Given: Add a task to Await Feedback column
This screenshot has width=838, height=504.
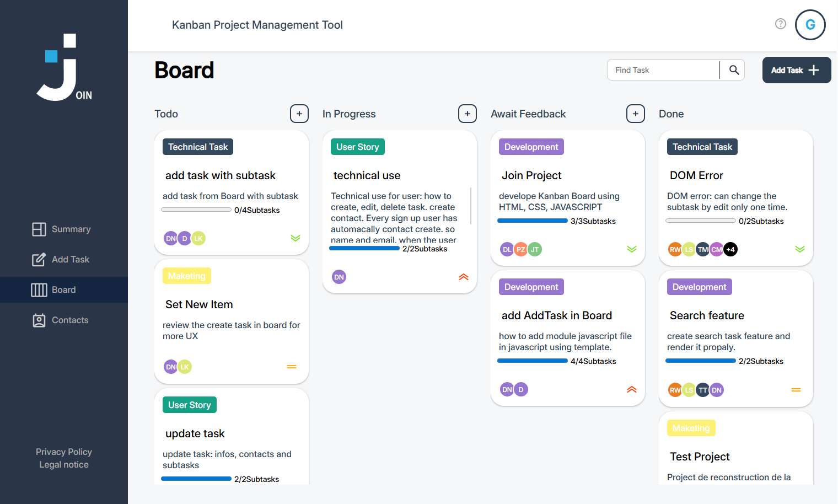Looking at the screenshot, I should click(x=635, y=114).
